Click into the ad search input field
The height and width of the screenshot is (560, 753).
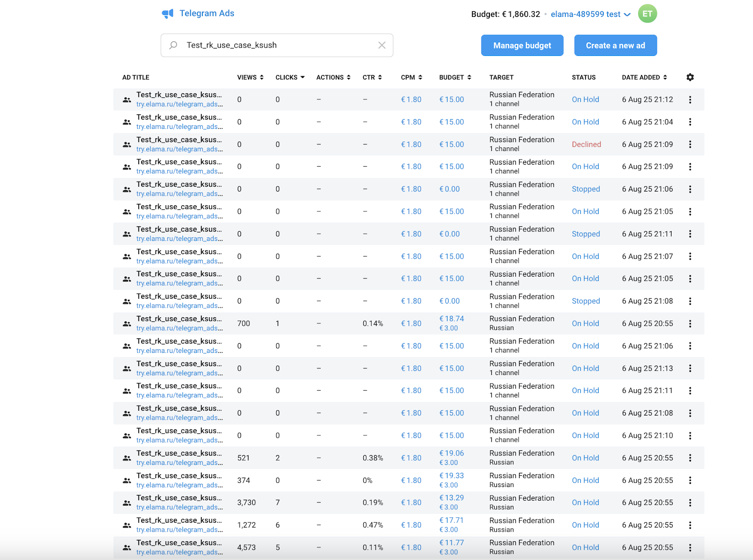tap(278, 45)
